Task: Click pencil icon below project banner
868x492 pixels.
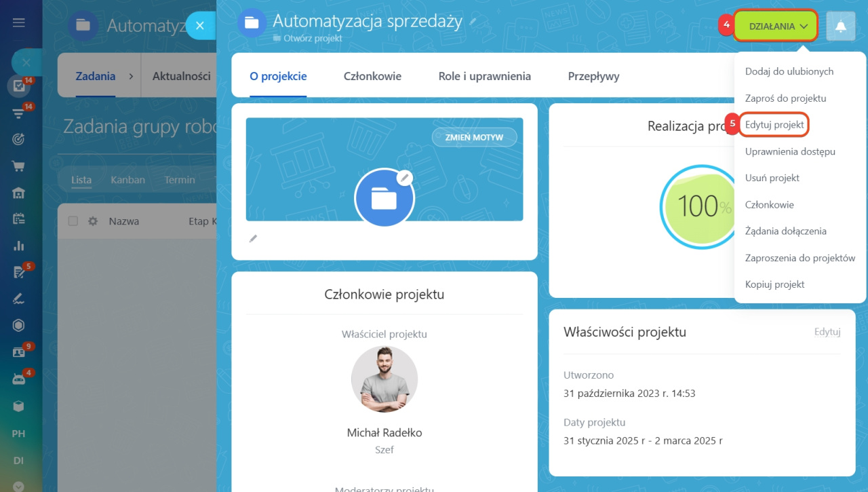Action: coord(253,238)
